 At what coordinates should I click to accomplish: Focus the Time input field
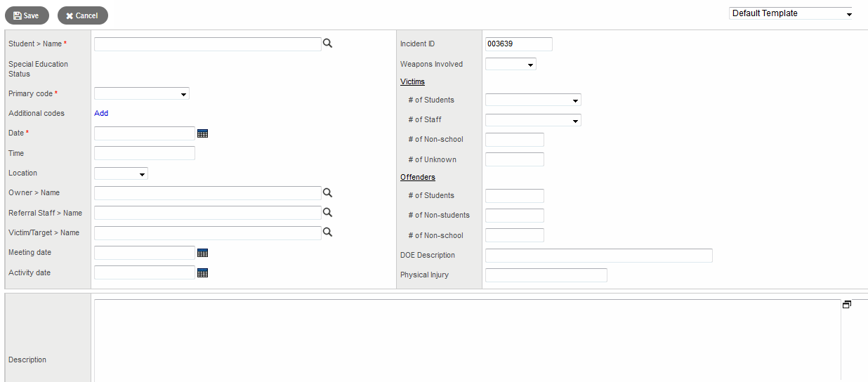pyautogui.click(x=144, y=153)
